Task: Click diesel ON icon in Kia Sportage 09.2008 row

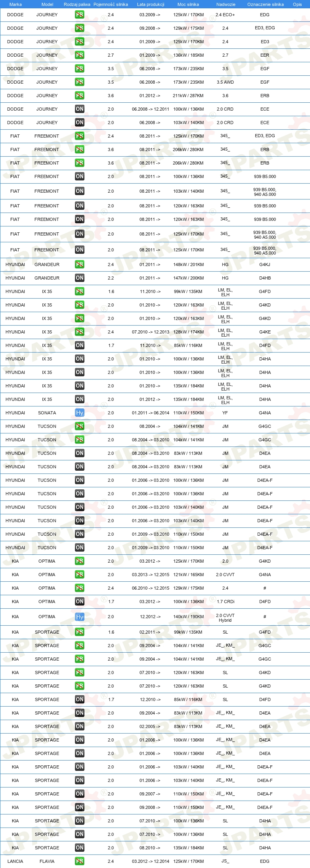Action: click(x=80, y=807)
